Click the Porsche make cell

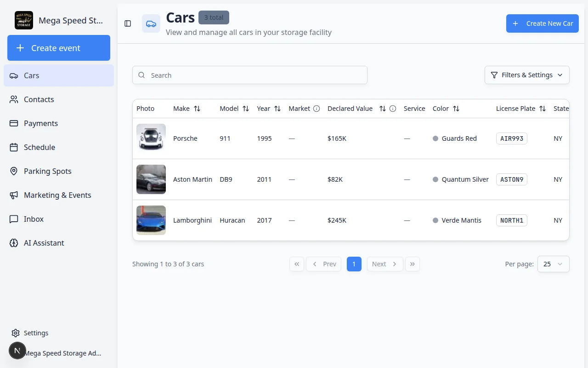pos(185,138)
